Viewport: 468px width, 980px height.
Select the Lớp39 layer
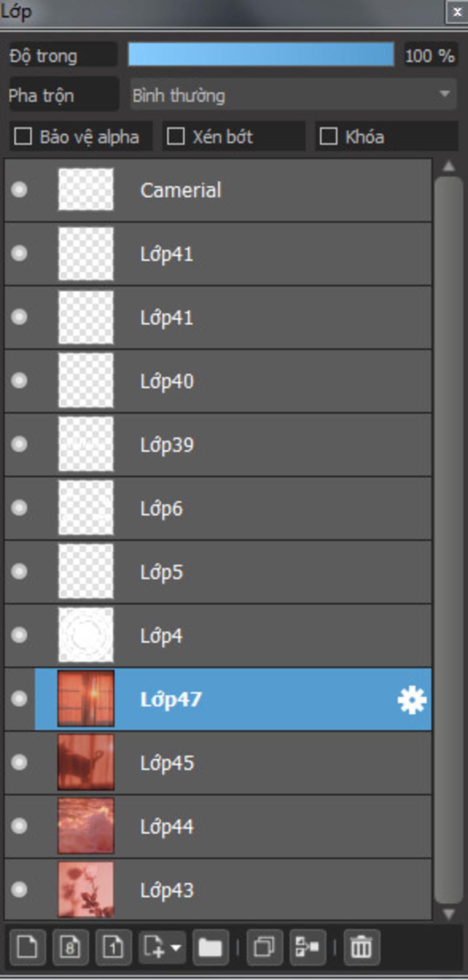[x=218, y=444]
